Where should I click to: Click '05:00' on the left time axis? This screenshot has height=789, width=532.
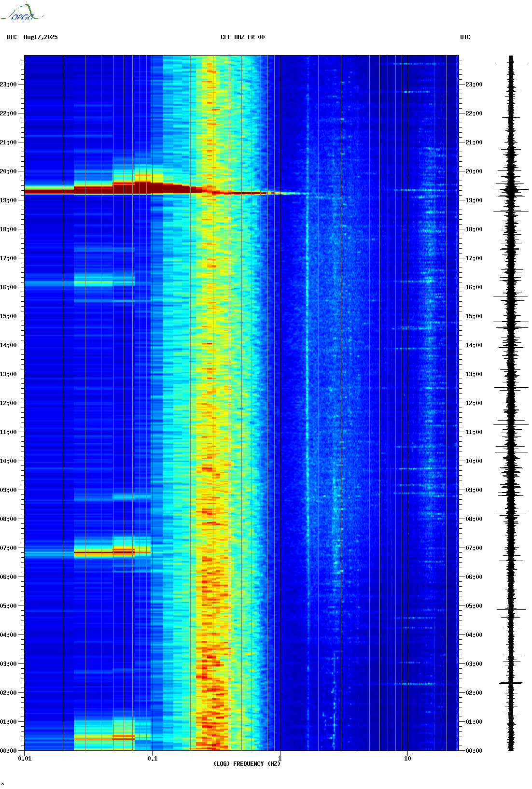click(8, 606)
